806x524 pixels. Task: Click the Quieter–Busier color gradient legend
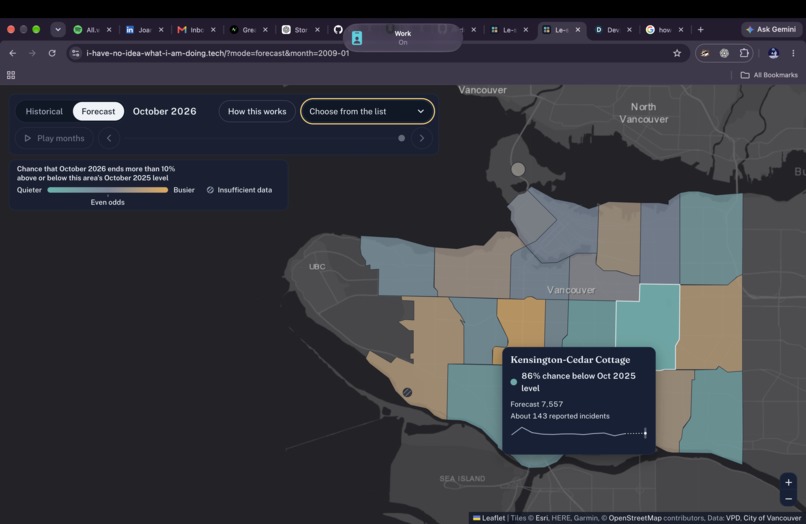(x=107, y=190)
